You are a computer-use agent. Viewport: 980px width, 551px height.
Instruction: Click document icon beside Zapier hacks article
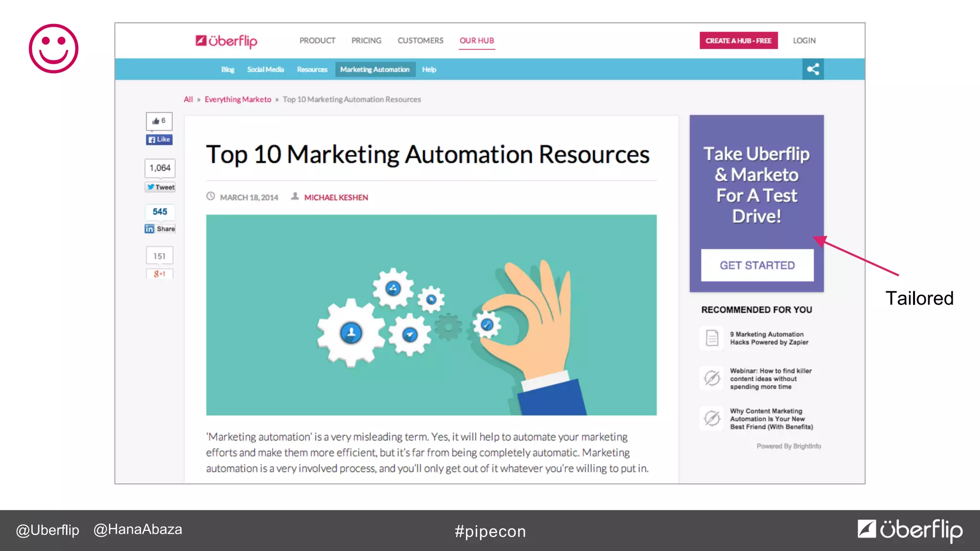(712, 338)
